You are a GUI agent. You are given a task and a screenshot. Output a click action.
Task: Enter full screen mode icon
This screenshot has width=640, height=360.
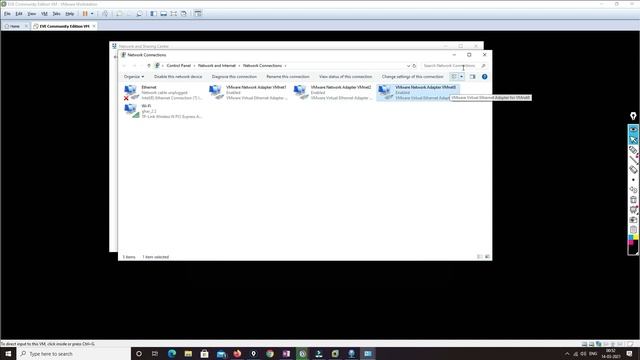(173, 14)
